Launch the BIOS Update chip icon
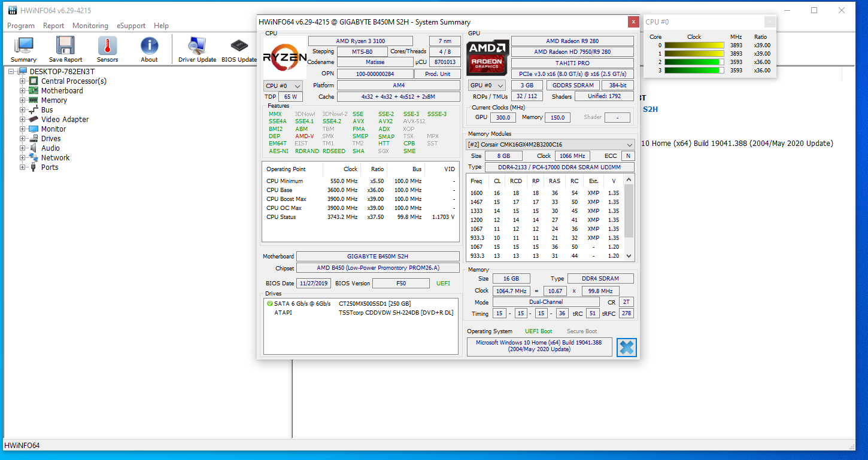The image size is (868, 460). pyautogui.click(x=239, y=46)
